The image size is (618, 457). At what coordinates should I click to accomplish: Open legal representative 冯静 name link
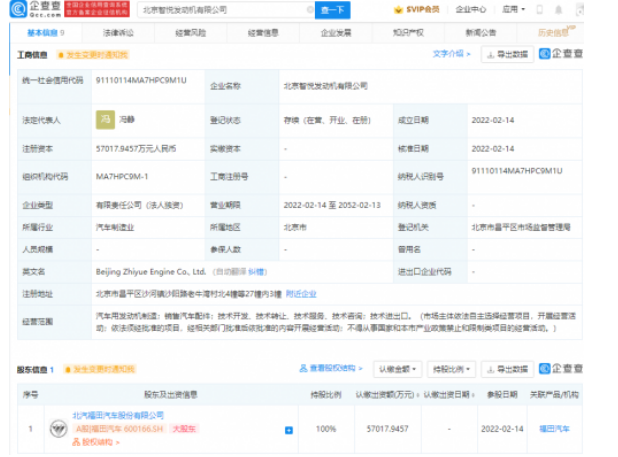[127, 119]
